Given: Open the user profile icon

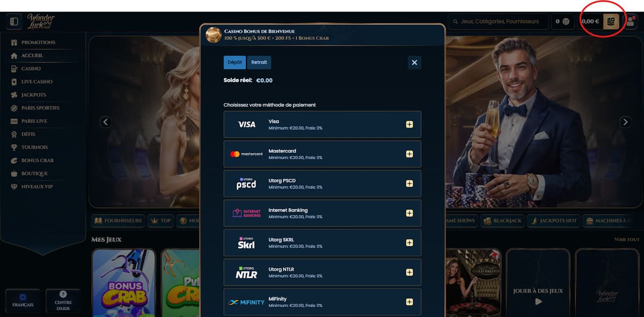Looking at the screenshot, I should 630,21.
